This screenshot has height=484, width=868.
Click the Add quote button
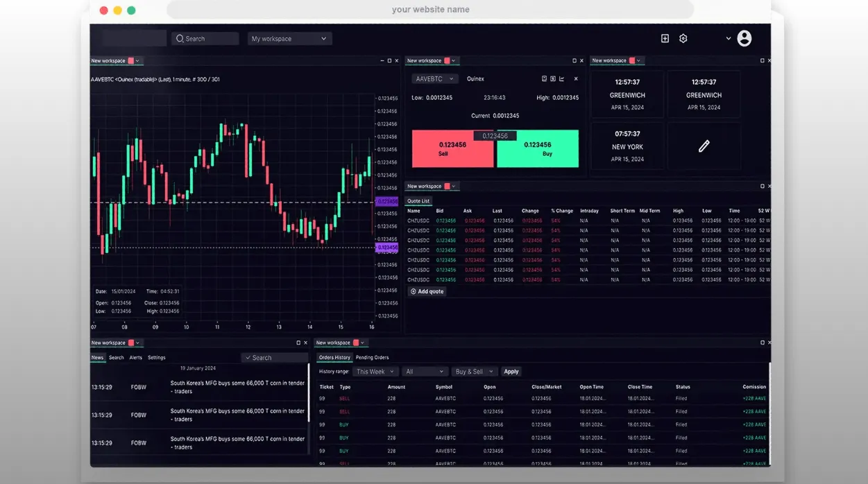pos(427,291)
